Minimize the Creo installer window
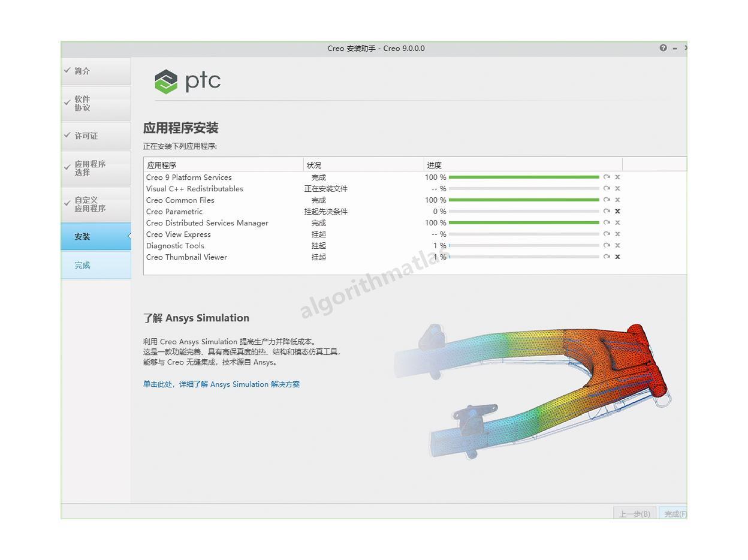 675,49
